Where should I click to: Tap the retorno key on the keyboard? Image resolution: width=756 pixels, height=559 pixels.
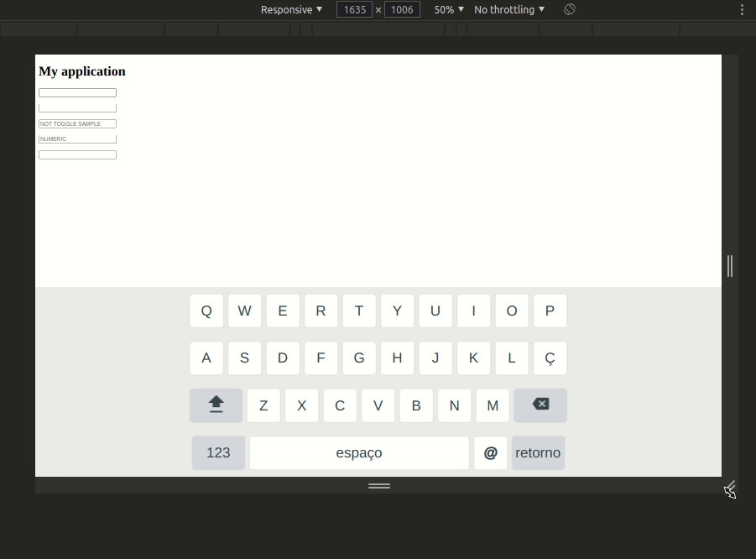[538, 452]
